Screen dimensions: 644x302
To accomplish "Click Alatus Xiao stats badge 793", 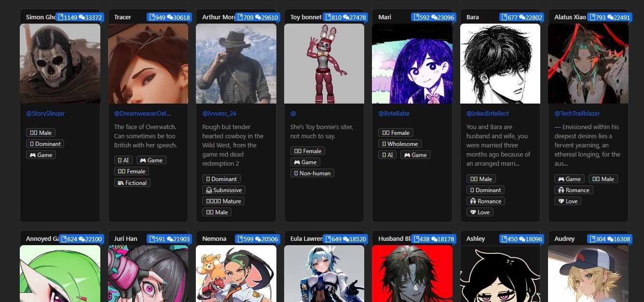I will coord(609,17).
